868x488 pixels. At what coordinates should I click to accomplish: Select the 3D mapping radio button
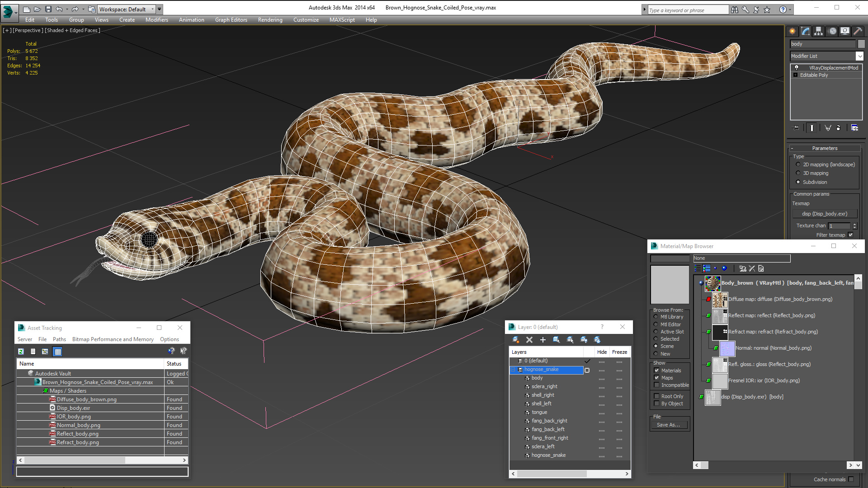[798, 173]
